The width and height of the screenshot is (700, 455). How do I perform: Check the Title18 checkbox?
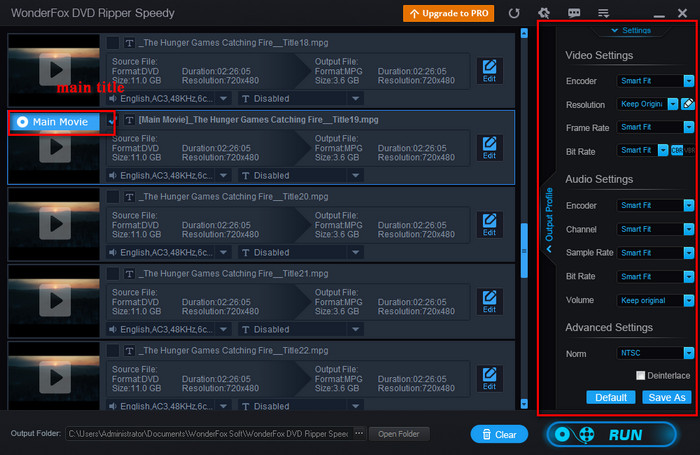tap(113, 43)
